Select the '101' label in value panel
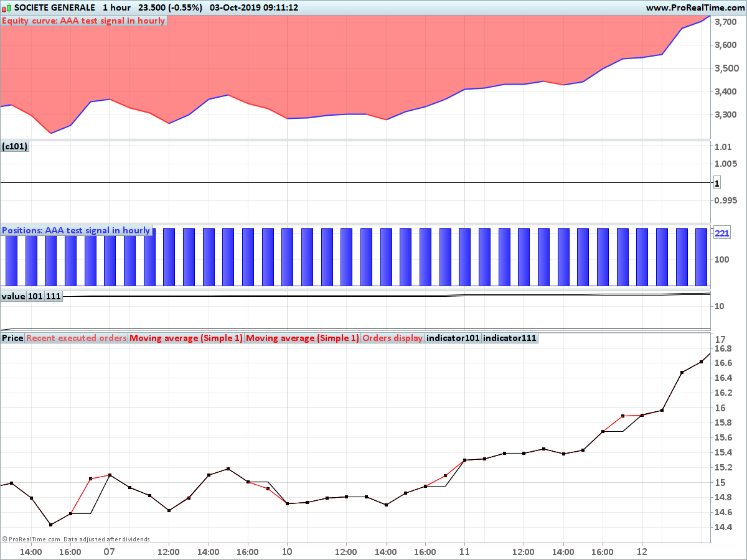The width and height of the screenshot is (747, 560). tap(35, 296)
